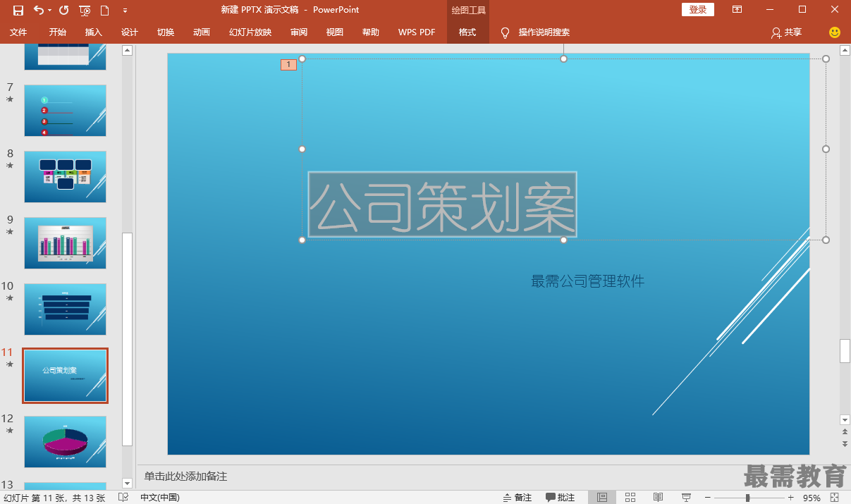Click animation star under slide 7 number
The image size is (851, 504).
click(10, 99)
